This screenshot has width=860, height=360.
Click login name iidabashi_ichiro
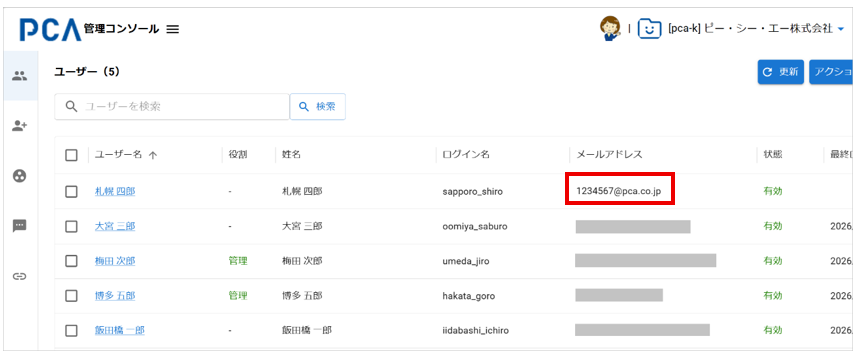click(476, 330)
